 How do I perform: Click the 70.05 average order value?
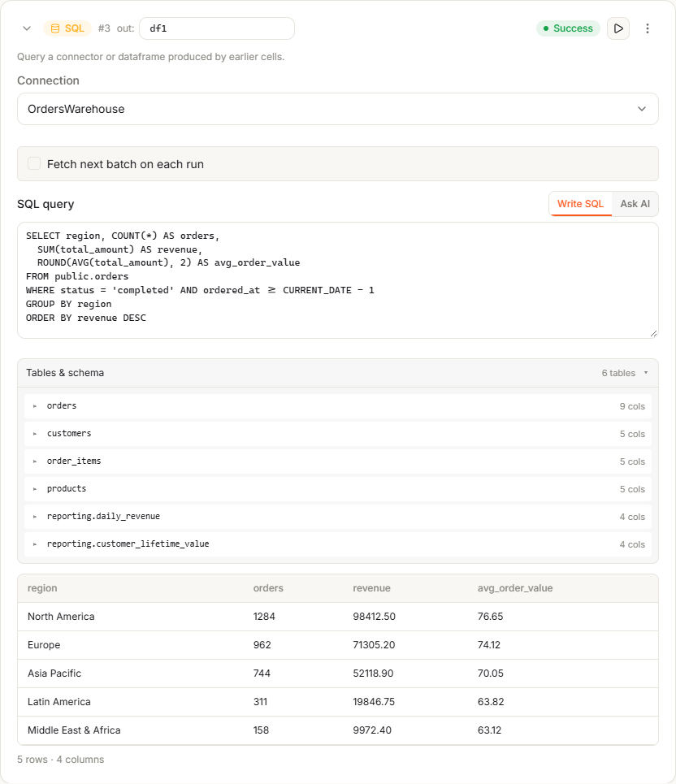coord(491,674)
